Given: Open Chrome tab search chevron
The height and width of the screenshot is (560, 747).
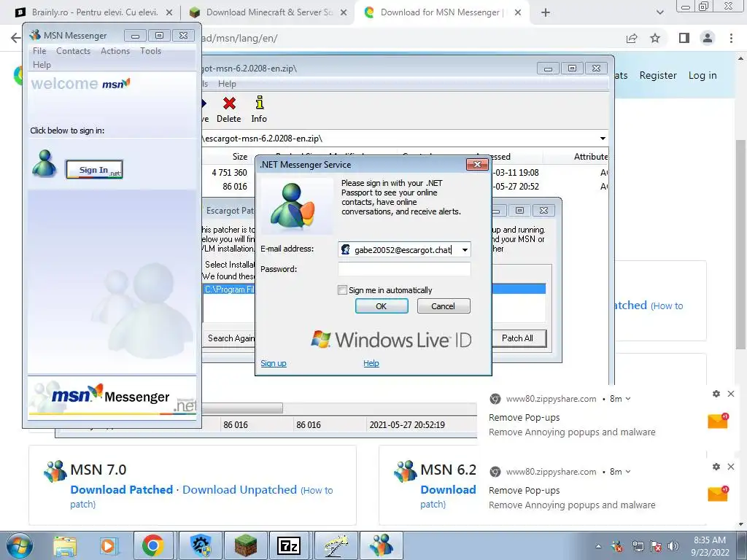Looking at the screenshot, I should point(659,12).
